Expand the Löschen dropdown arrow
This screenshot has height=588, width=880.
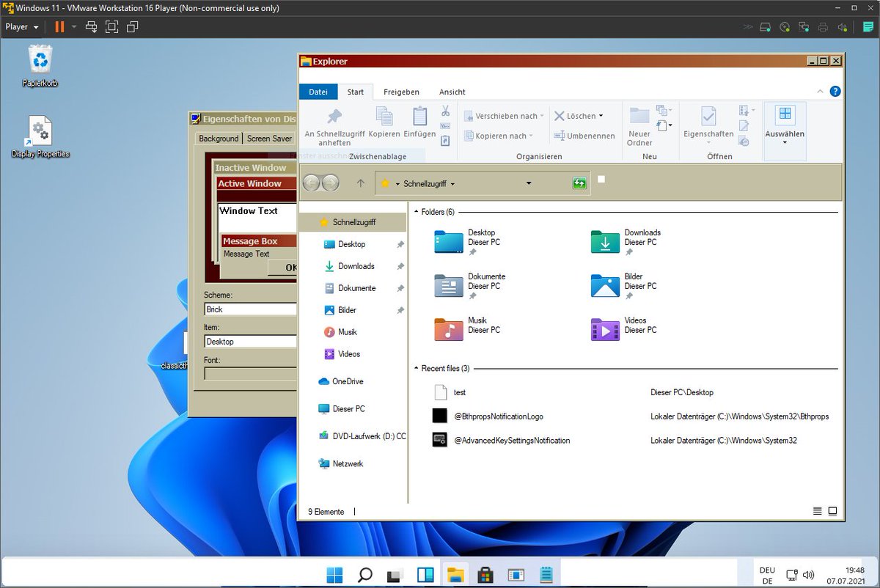pyautogui.click(x=601, y=116)
